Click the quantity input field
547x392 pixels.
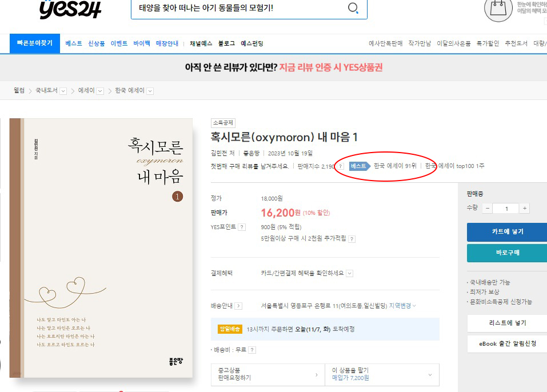pyautogui.click(x=506, y=209)
